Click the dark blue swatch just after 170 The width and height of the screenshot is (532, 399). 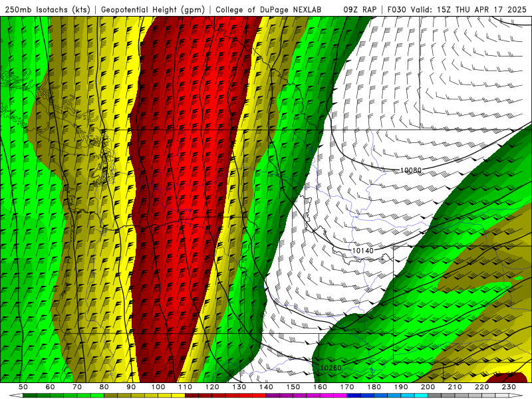click(354, 395)
